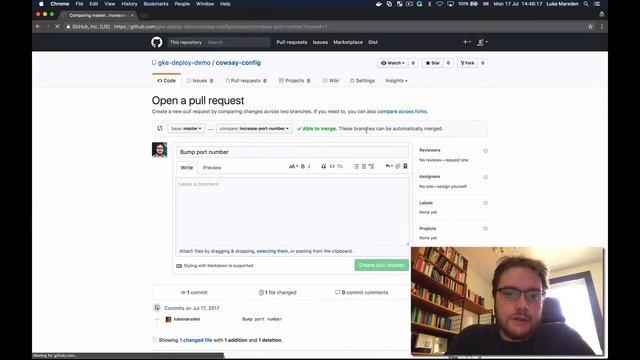
Task: Click the mention user icon in toolbar
Action: [x=398, y=166]
